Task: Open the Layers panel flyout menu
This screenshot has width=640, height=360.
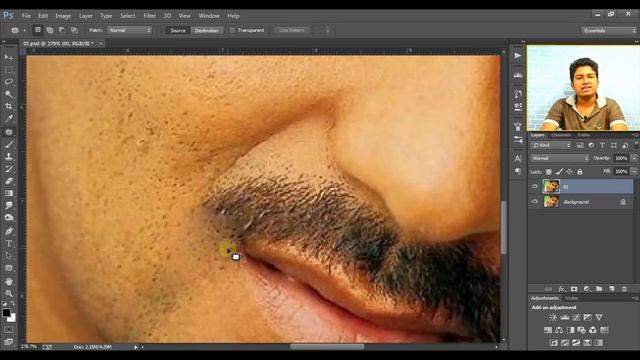Action: pos(635,135)
